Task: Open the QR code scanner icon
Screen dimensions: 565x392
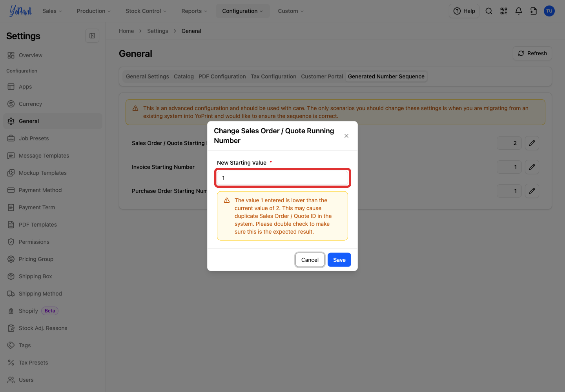Action: [x=504, y=11]
